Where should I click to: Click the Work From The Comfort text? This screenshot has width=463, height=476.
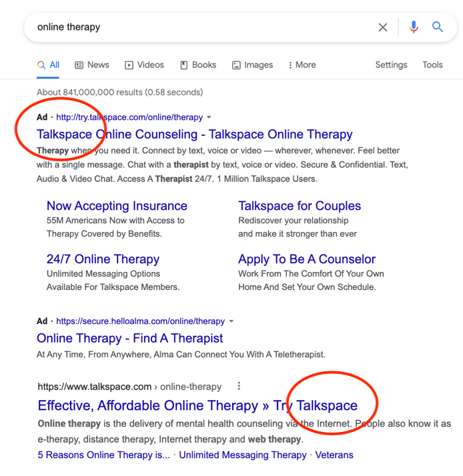coord(311,274)
